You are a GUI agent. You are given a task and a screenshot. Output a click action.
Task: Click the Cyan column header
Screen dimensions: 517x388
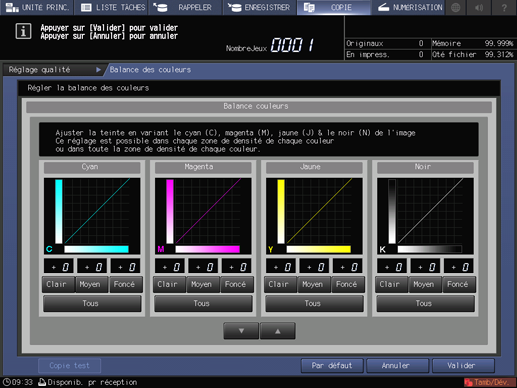point(92,167)
